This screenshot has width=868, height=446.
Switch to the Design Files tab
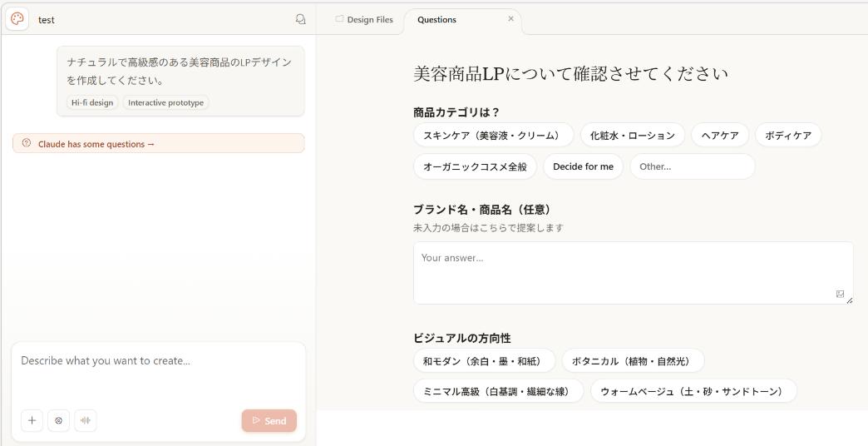[x=364, y=19]
